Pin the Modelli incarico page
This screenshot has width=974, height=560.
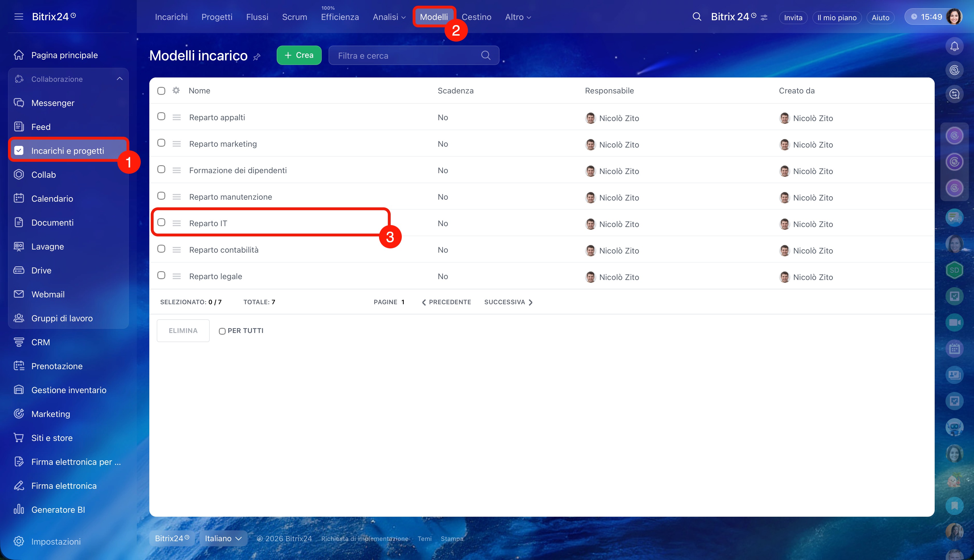[x=257, y=57]
